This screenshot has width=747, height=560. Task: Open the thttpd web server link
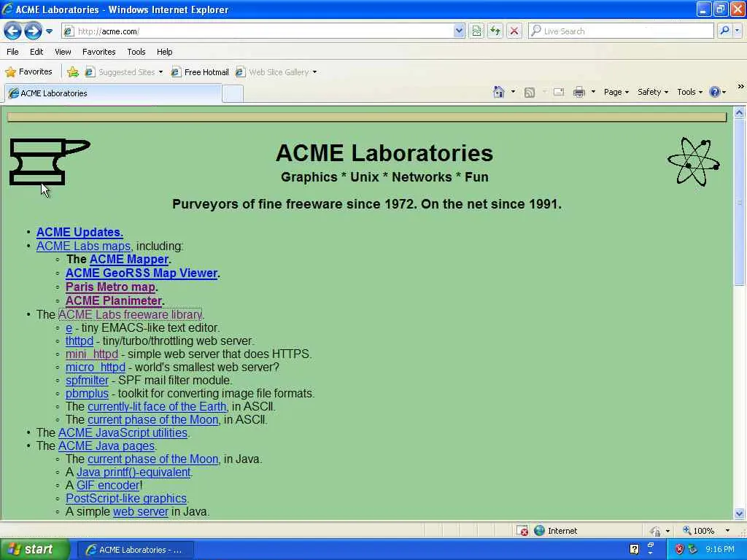(x=79, y=341)
